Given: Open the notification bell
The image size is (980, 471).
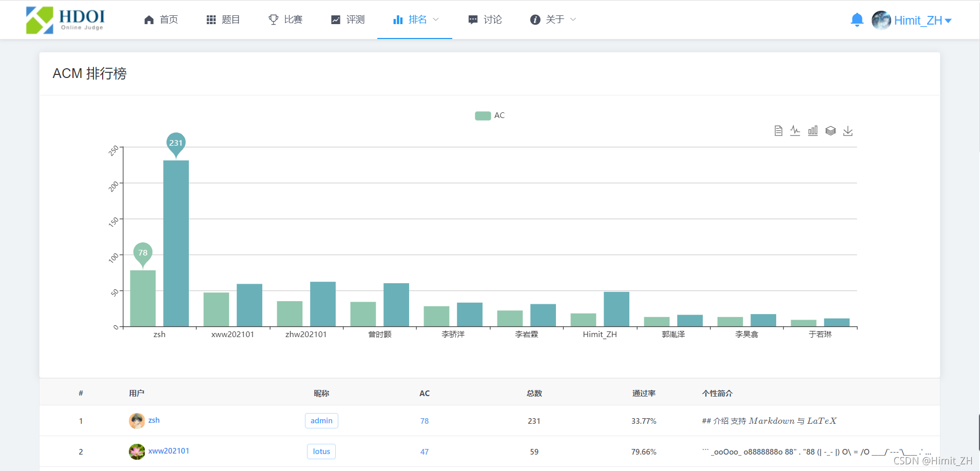Looking at the screenshot, I should (857, 20).
